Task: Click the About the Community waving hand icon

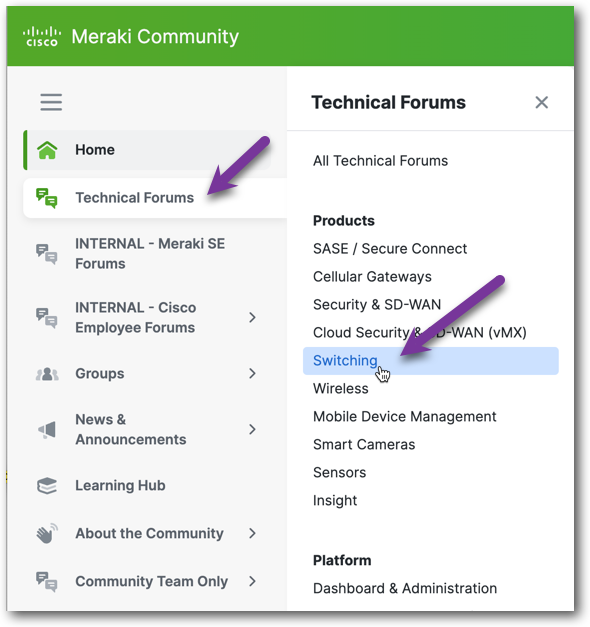Action: click(x=47, y=533)
